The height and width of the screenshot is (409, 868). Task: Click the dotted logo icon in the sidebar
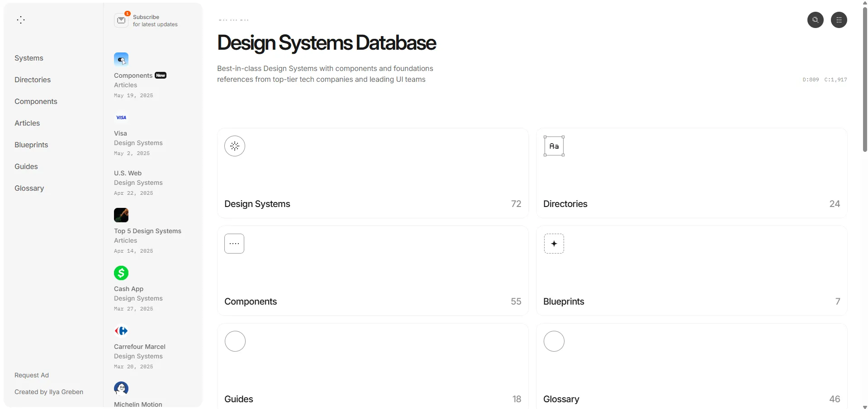point(21,20)
